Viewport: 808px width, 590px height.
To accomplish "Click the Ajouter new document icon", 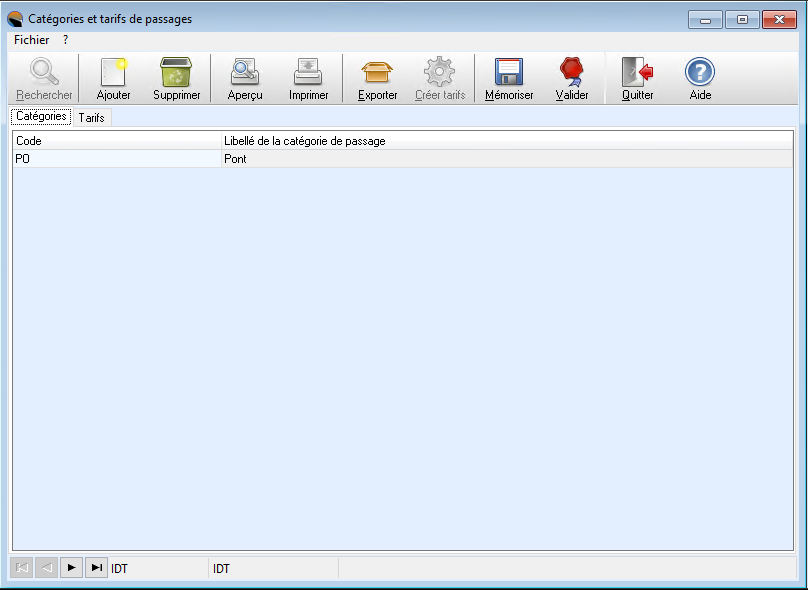I will pyautogui.click(x=113, y=74).
